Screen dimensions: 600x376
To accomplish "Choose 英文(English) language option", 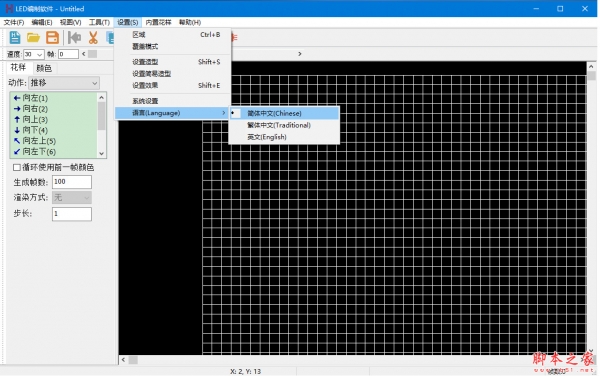I will 284,137.
